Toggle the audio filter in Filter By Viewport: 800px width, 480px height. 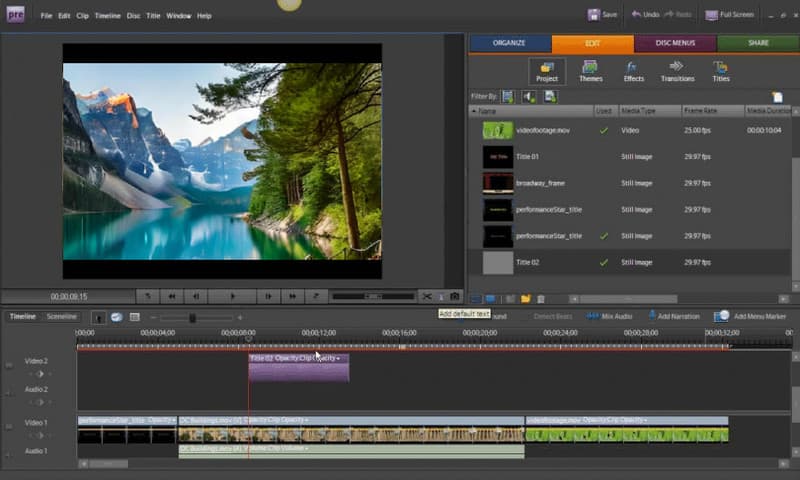(x=528, y=96)
